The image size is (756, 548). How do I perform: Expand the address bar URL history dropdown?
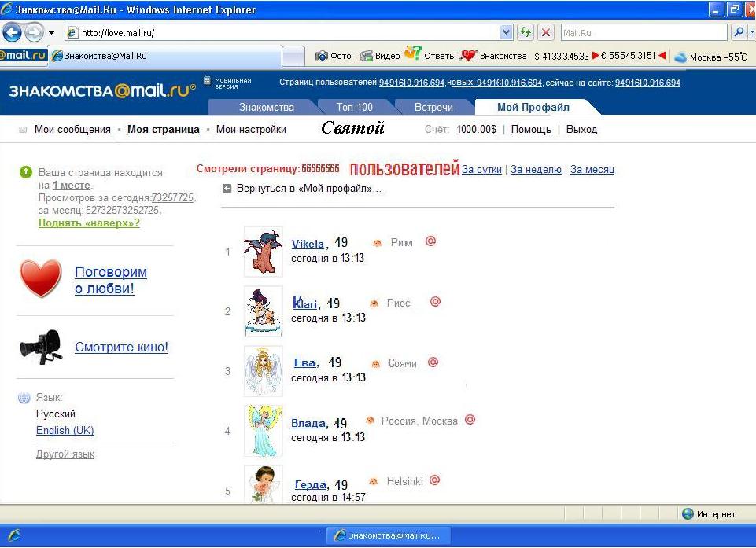(x=507, y=33)
